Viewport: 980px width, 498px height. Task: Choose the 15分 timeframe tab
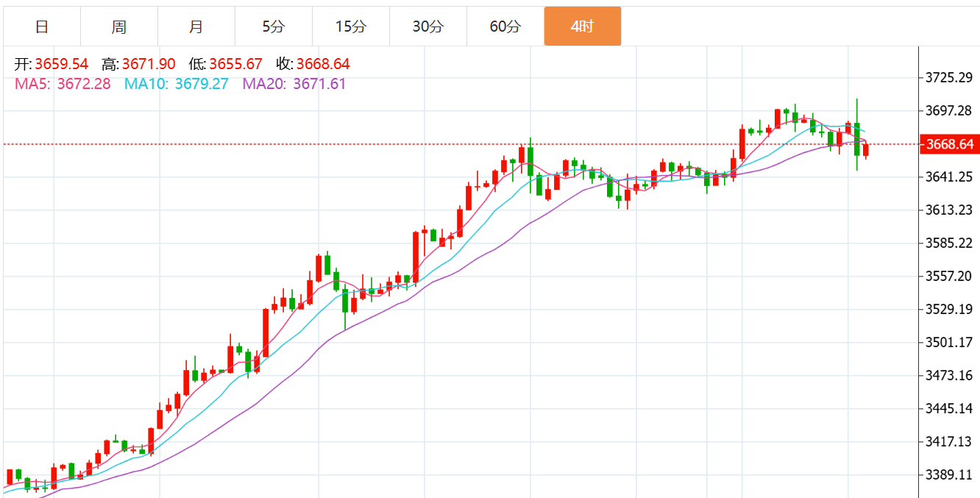pyautogui.click(x=351, y=27)
